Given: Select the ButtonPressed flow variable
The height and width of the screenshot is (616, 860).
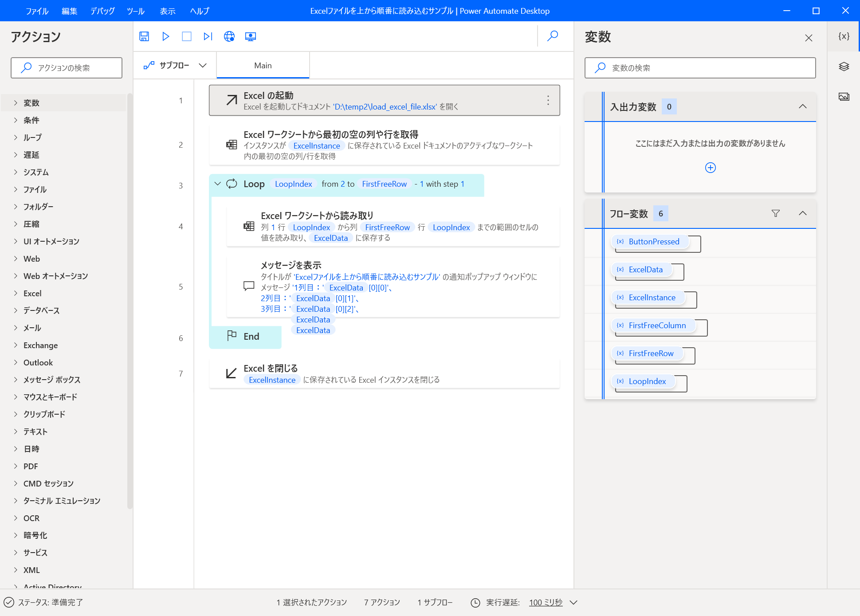Looking at the screenshot, I should tap(650, 242).
